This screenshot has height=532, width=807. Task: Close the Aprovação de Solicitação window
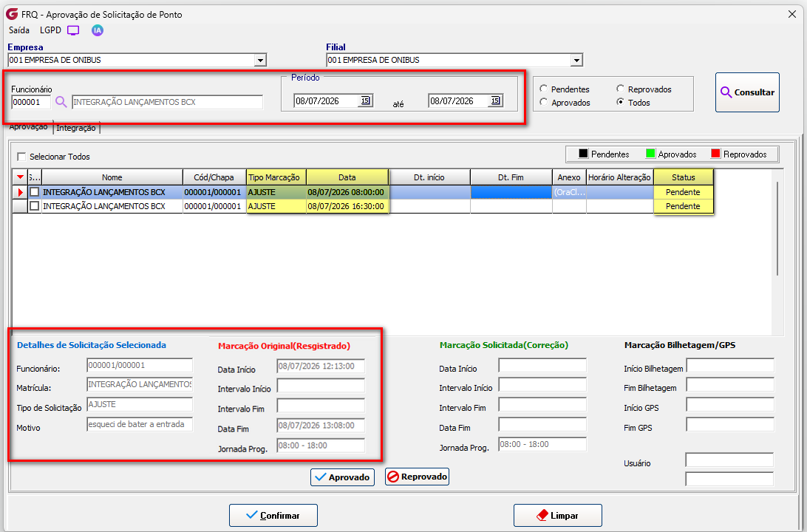792,14
